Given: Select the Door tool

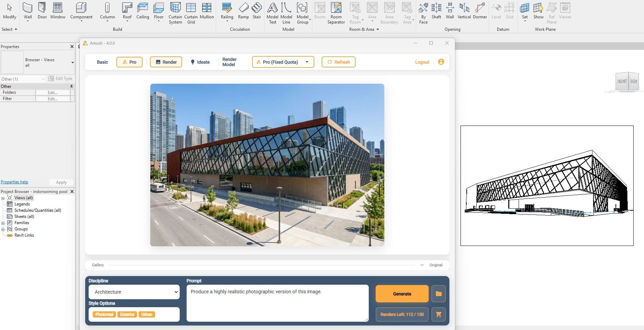Looking at the screenshot, I should pyautogui.click(x=42, y=11).
